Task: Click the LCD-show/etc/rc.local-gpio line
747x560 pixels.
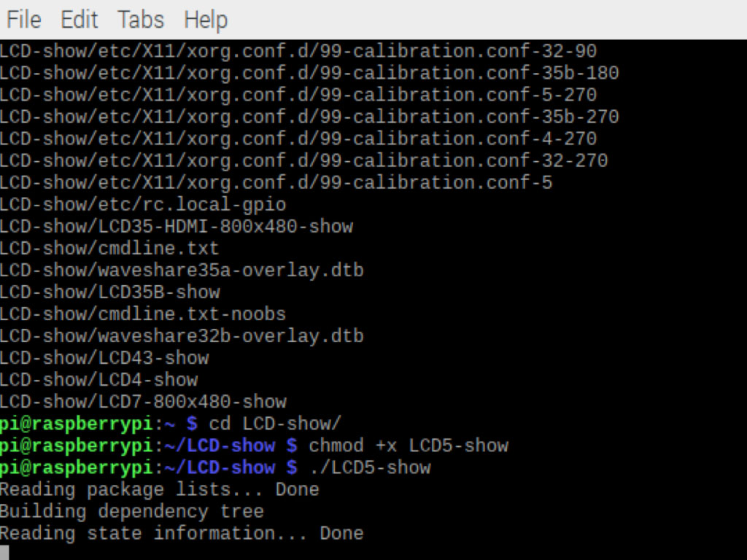Action: pos(143,205)
